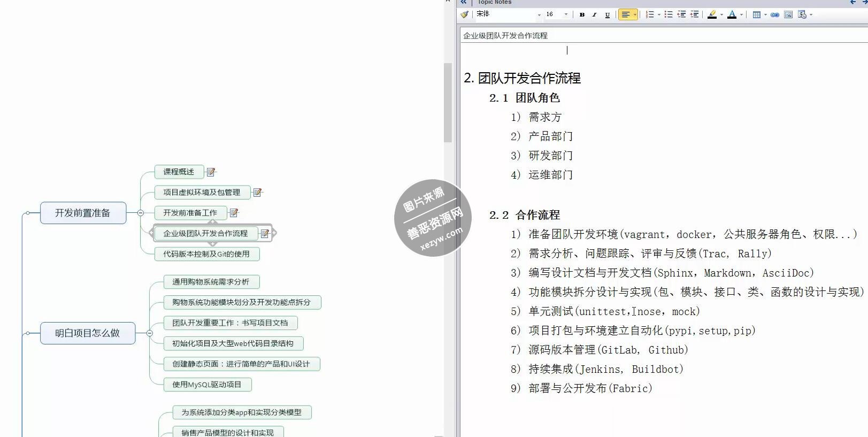Screen dimensions: 868x437
Task: Click the decrease indent icon
Action: pos(681,15)
